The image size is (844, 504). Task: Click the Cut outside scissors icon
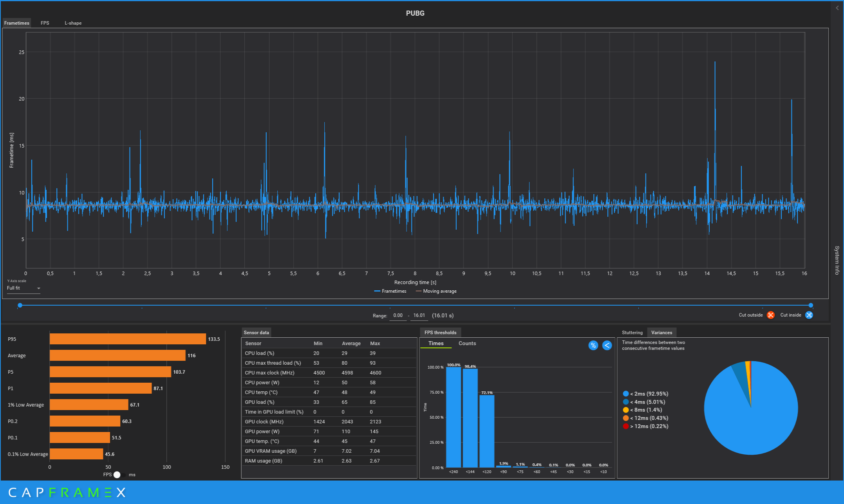click(770, 315)
